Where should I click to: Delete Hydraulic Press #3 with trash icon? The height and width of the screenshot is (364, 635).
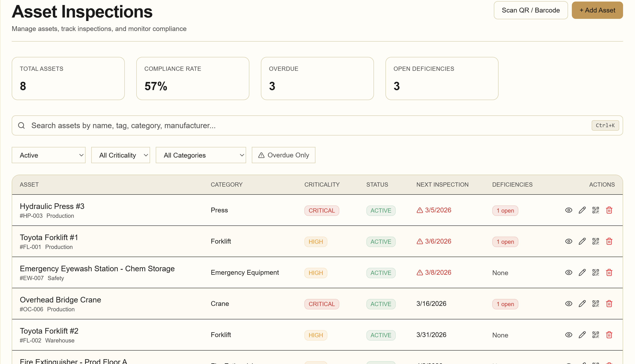pos(609,210)
